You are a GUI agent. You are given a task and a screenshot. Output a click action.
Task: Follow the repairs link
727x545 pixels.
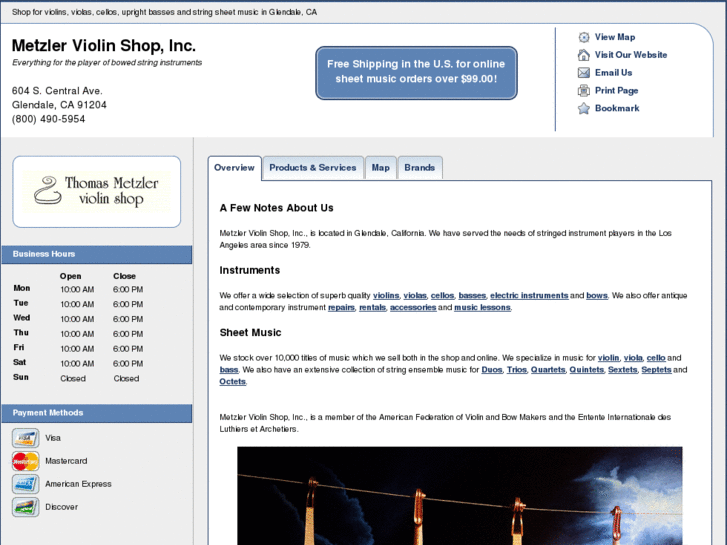point(341,308)
